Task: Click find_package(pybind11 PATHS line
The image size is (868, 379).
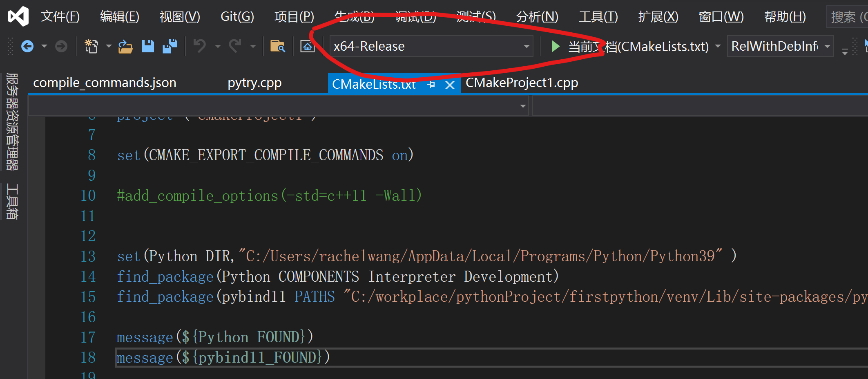Action: [x=492, y=297]
